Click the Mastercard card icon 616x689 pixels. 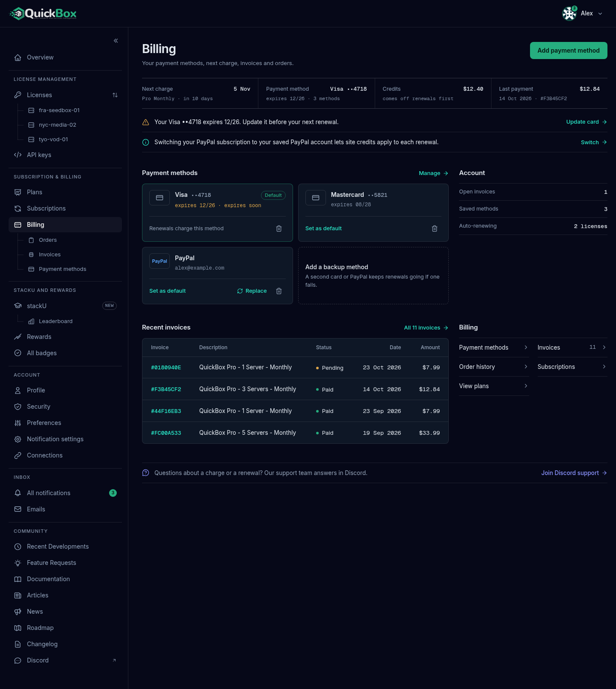[316, 198]
